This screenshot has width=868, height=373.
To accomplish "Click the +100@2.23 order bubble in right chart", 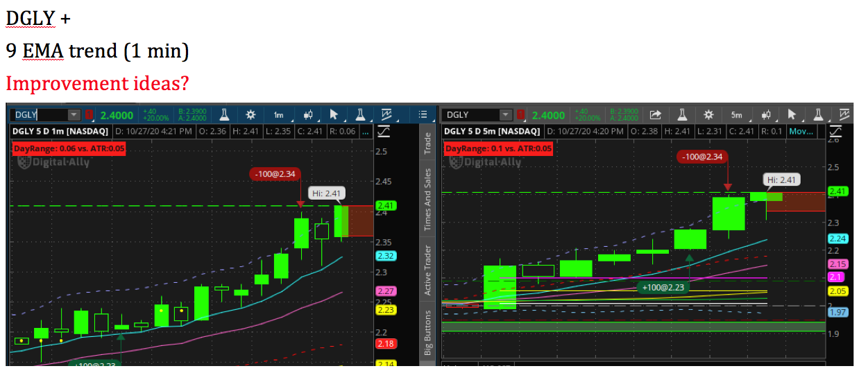I will click(x=663, y=287).
